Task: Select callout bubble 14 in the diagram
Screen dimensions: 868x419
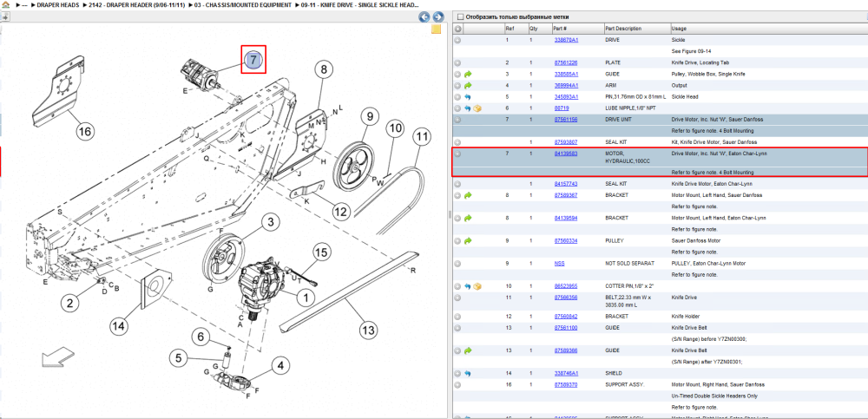Action: 118,326
